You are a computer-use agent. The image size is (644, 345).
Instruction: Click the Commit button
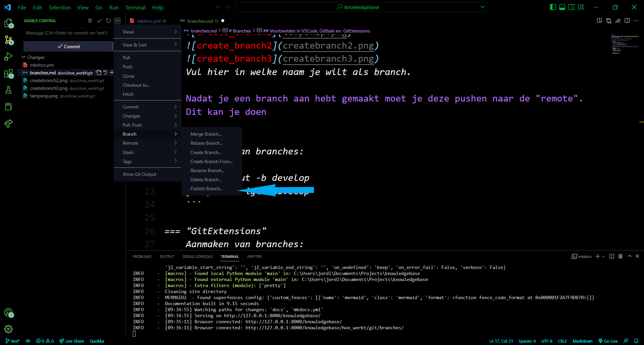coord(68,47)
